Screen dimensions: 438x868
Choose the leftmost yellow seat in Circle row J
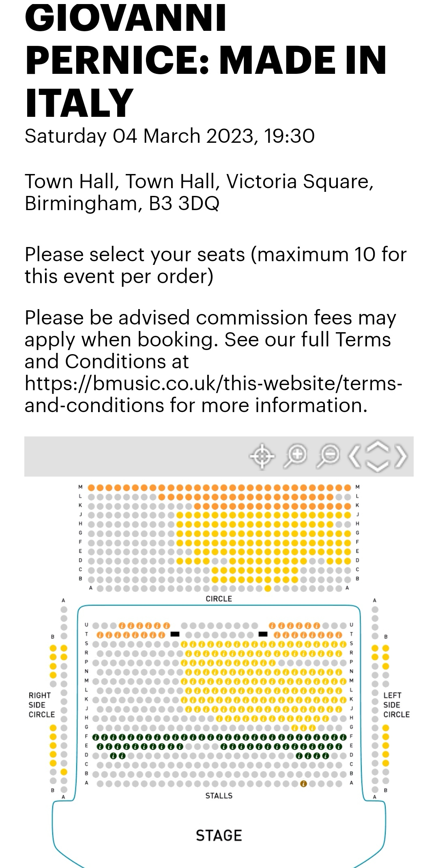pyautogui.click(x=180, y=515)
